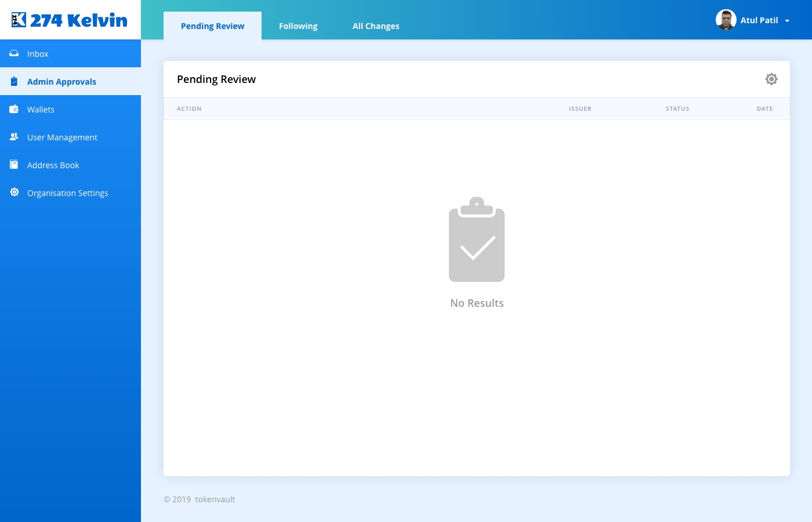Click the Inbox tray icon in sidebar
Screen dimensions: 812x522
pyautogui.click(x=14, y=53)
